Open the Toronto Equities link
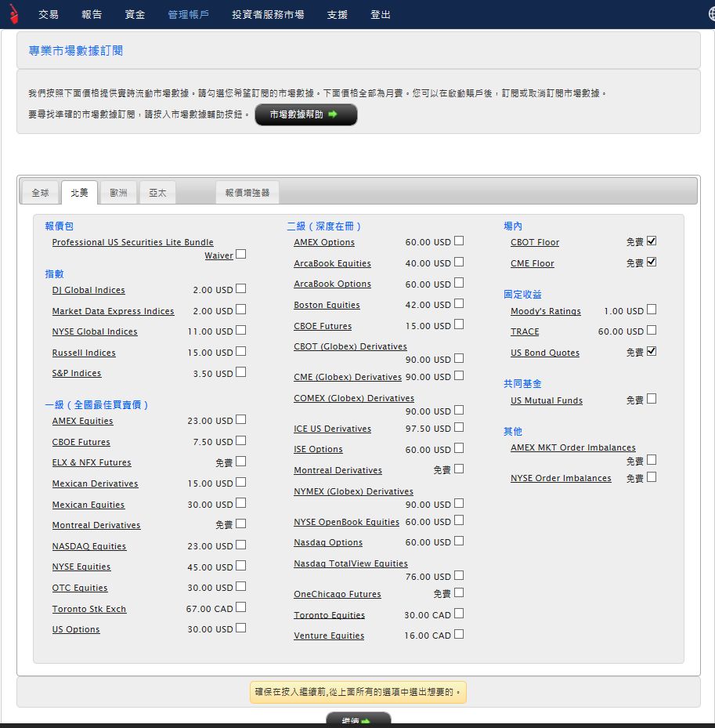 [x=330, y=615]
